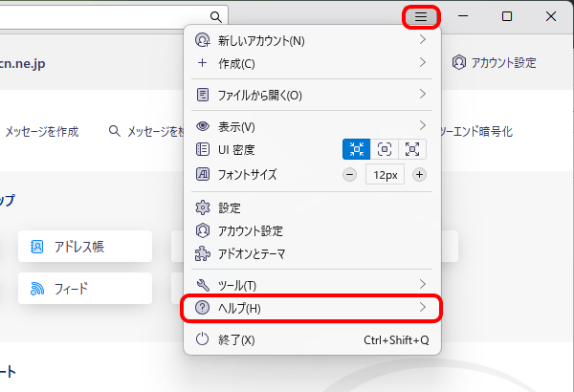The image size is (574, 392).
Task: Increase font size with plus button
Action: point(419,175)
